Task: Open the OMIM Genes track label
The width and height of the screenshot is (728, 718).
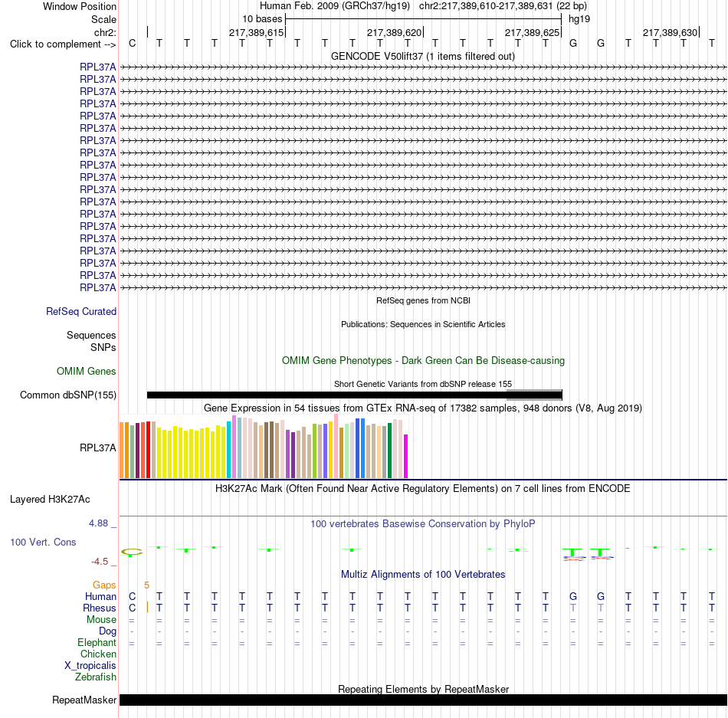Action: [x=86, y=372]
